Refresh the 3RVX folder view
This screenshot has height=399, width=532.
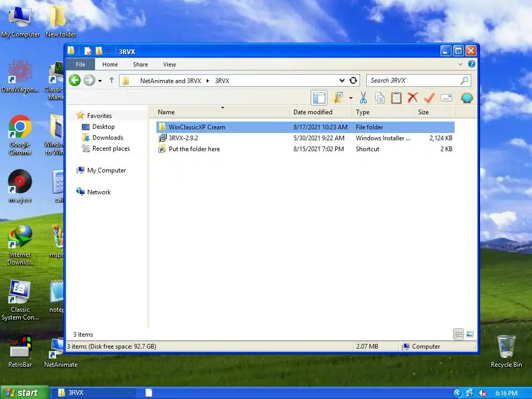coord(353,81)
